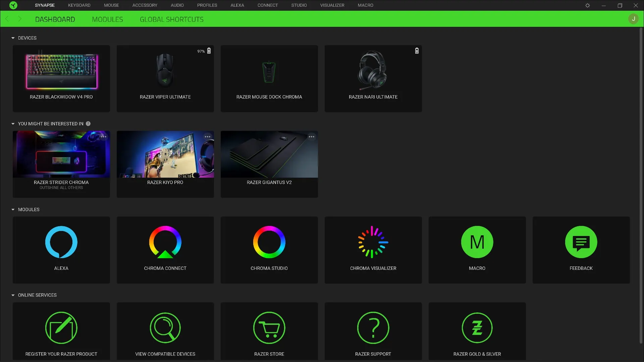Switch to the GLOBAL SHORTCUTS tab

coord(172,19)
